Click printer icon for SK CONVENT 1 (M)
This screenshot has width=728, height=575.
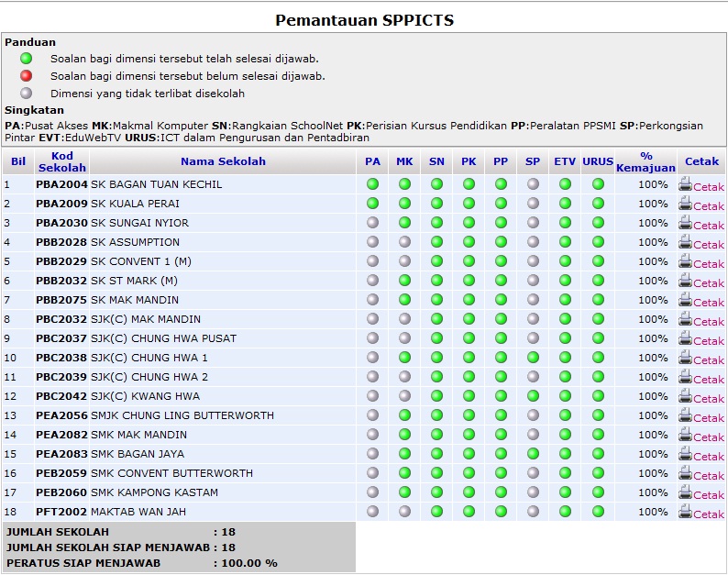(x=685, y=261)
